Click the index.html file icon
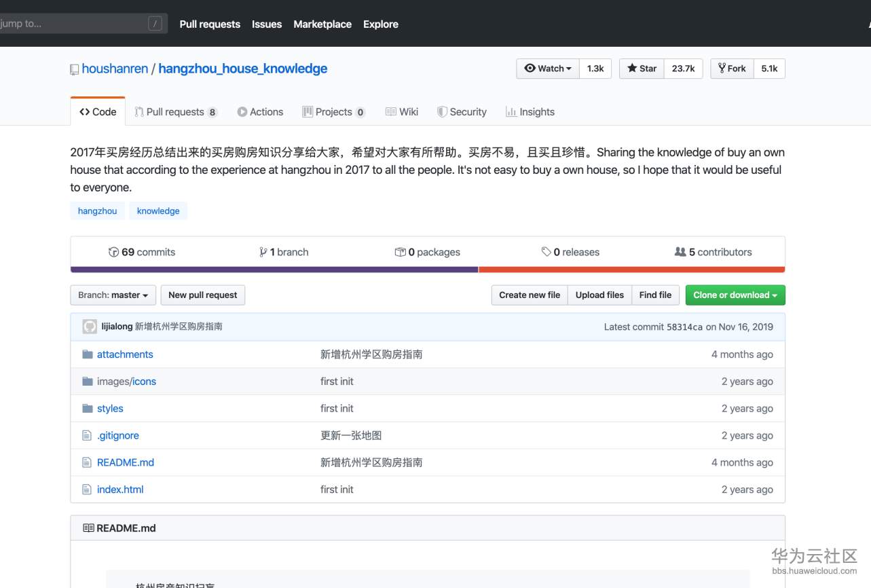The height and width of the screenshot is (588, 871). pyautogui.click(x=87, y=490)
